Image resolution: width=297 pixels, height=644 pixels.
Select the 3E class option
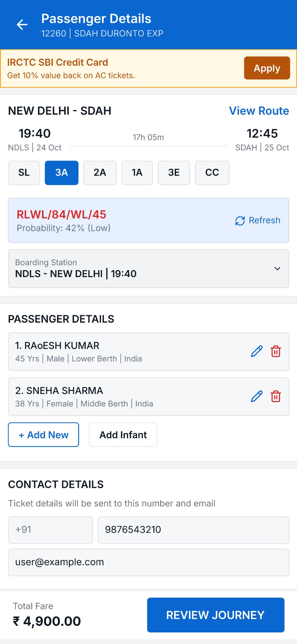174,173
